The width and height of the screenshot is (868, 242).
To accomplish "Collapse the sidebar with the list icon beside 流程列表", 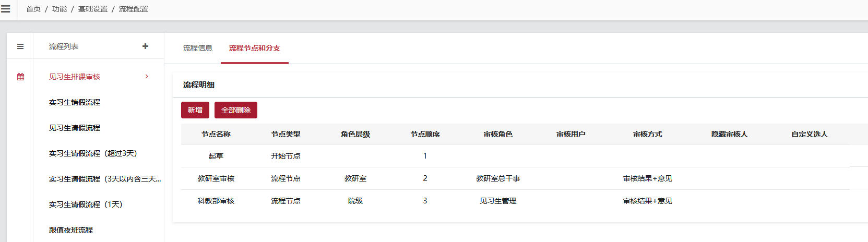I will click(20, 46).
